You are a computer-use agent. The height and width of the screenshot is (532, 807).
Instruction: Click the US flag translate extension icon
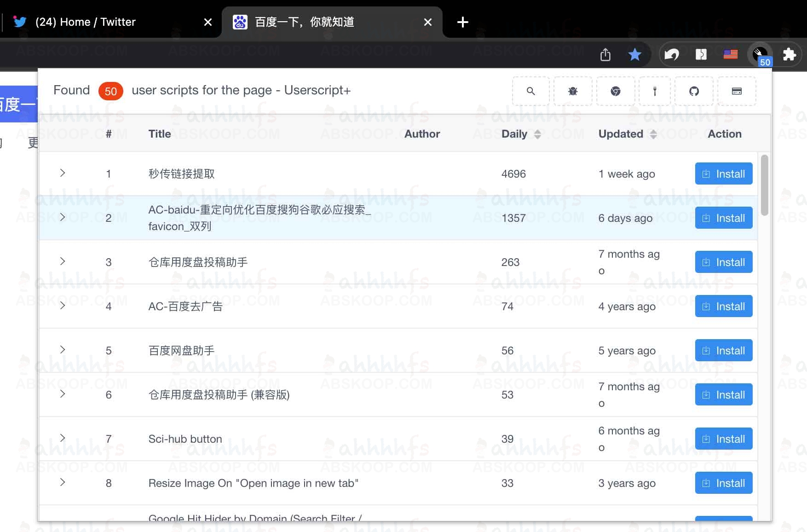pos(731,54)
